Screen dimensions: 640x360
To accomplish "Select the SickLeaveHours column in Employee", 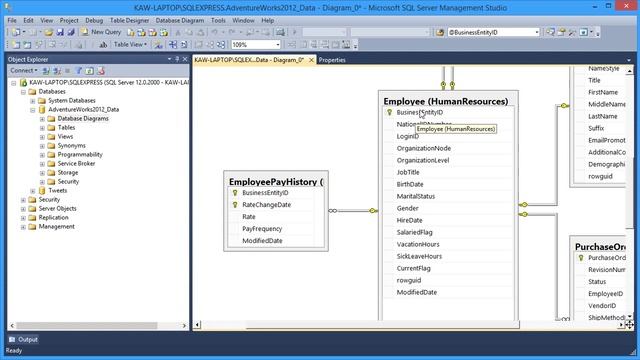I will tap(419, 256).
